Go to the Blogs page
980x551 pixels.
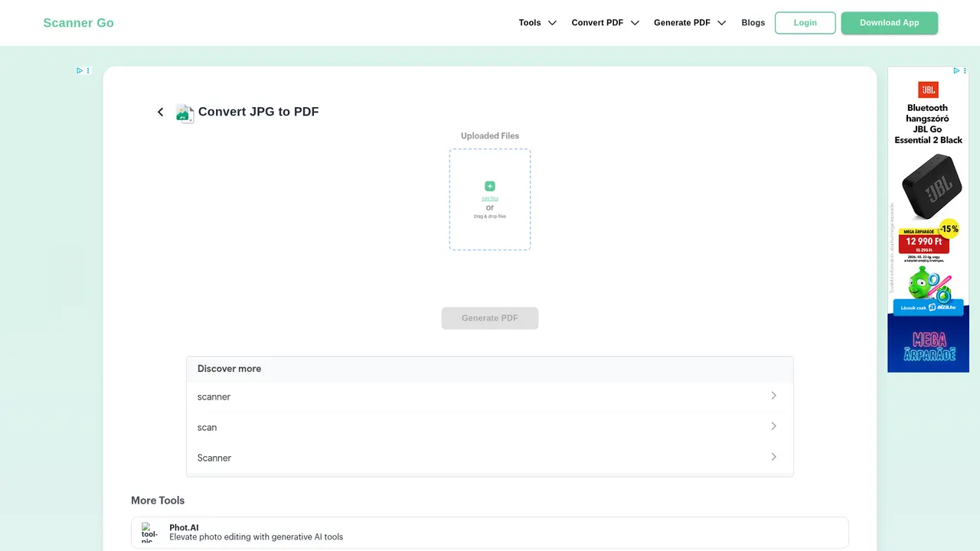753,23
